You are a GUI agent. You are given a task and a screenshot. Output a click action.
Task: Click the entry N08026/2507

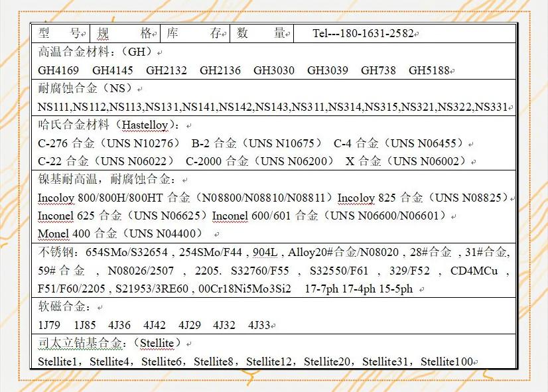[141, 271]
